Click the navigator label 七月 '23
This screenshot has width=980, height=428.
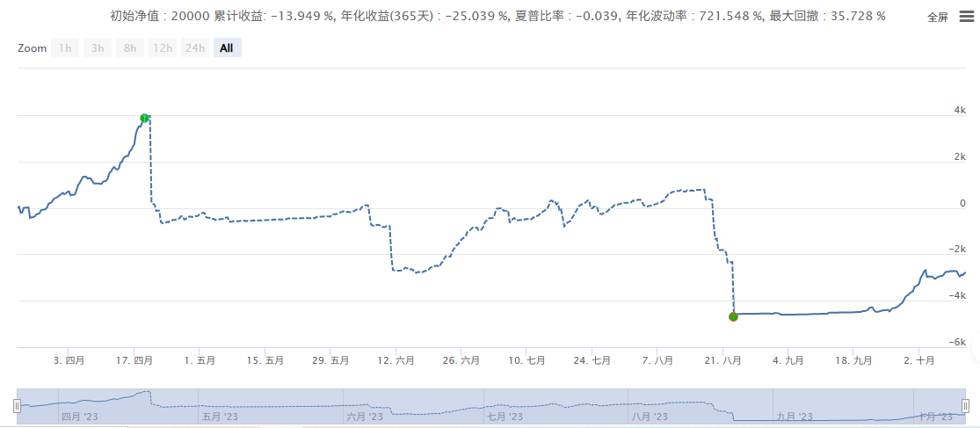tap(506, 417)
